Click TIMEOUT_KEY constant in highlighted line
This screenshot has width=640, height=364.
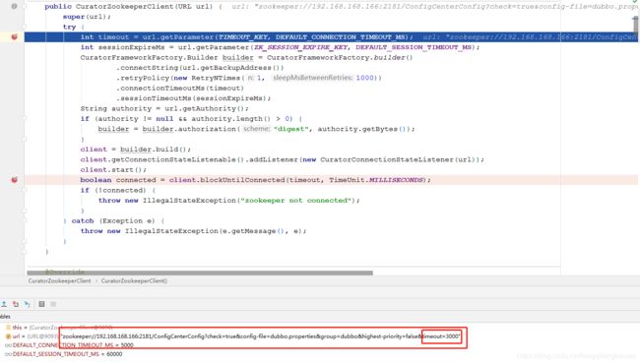click(x=243, y=37)
